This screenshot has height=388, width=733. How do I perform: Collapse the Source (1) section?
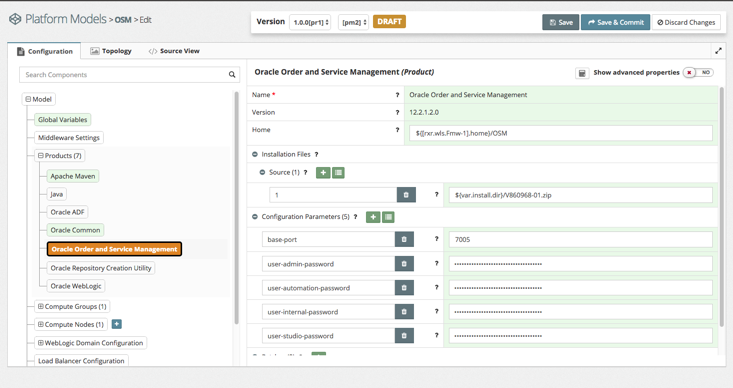[x=262, y=172]
